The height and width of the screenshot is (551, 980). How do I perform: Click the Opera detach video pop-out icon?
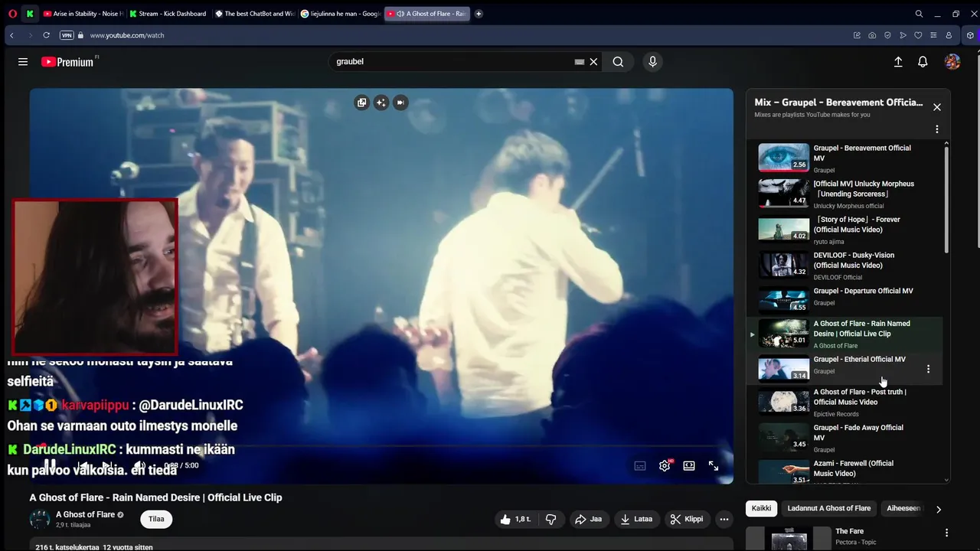[361, 103]
